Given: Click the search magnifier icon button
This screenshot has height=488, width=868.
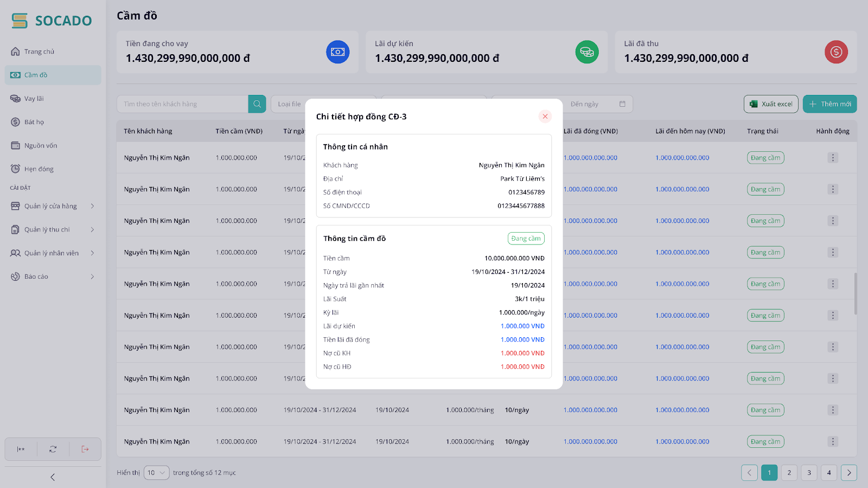Looking at the screenshot, I should tap(257, 104).
